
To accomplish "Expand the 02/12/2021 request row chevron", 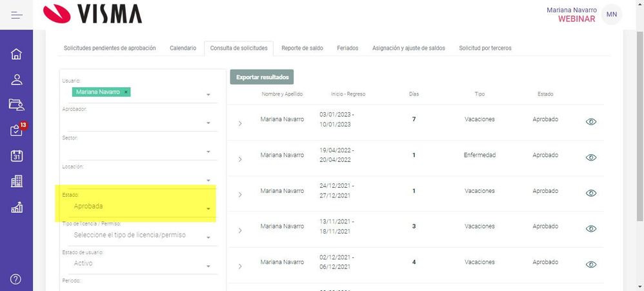I will (x=240, y=266).
